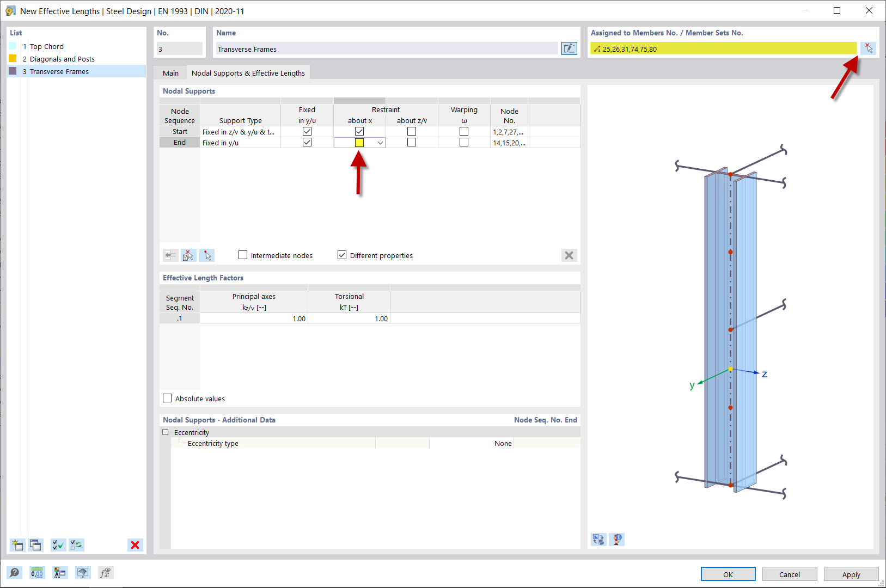Switch to the Main tab
Viewport: 886px width, 588px height.
tap(170, 72)
